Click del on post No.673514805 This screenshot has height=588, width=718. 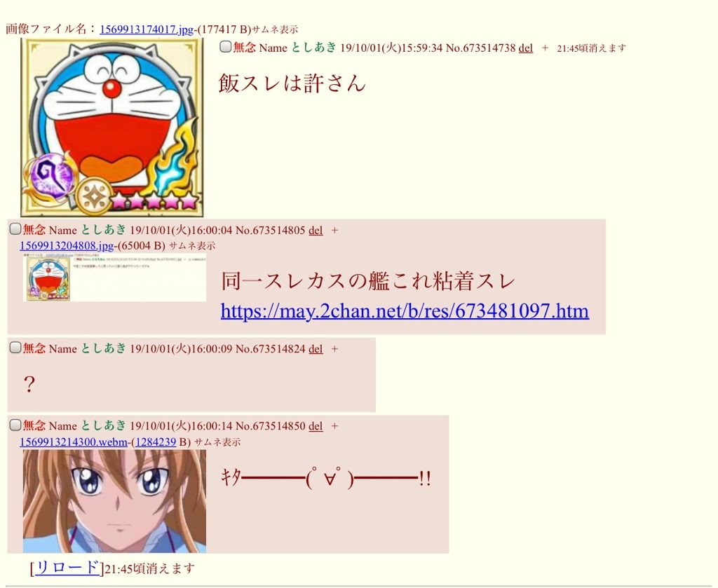coord(316,230)
